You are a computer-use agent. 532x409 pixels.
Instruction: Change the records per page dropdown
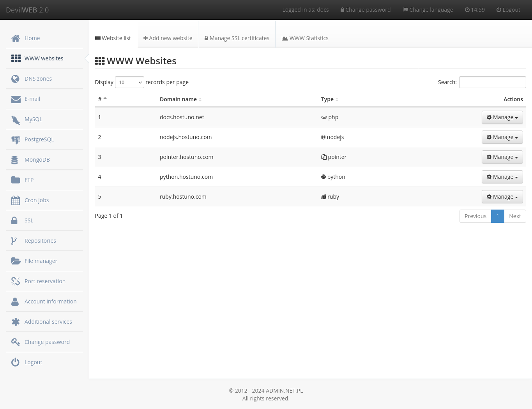(129, 82)
